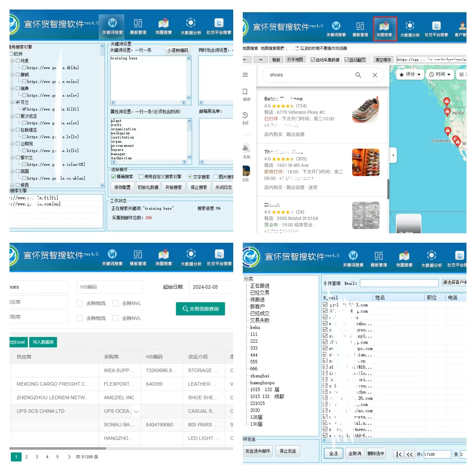Screen dimensions: 476x476
Task: Select 模板管理 icon in bottom-left trade data panel
Action: click(138, 257)
